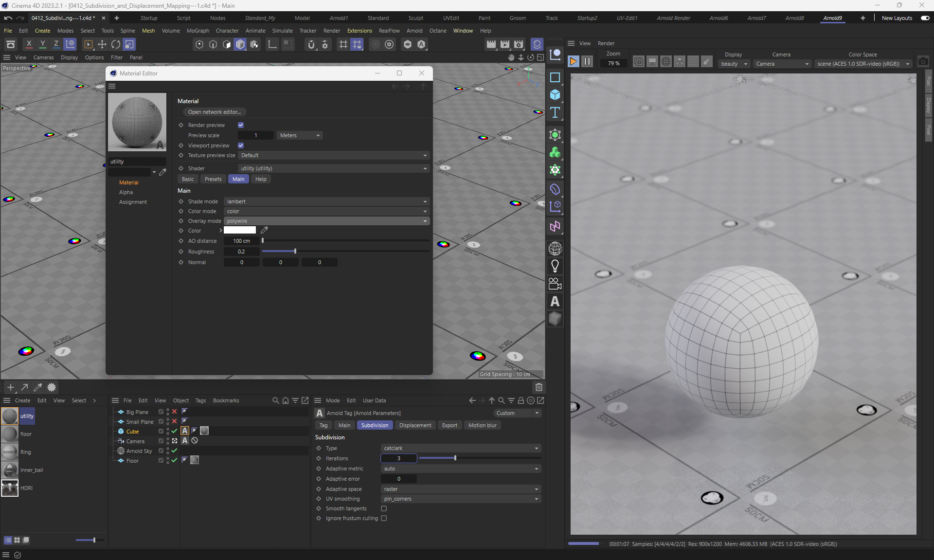The height and width of the screenshot is (560, 934).
Task: Enable Ignore frustum culling checkbox
Action: [x=384, y=518]
